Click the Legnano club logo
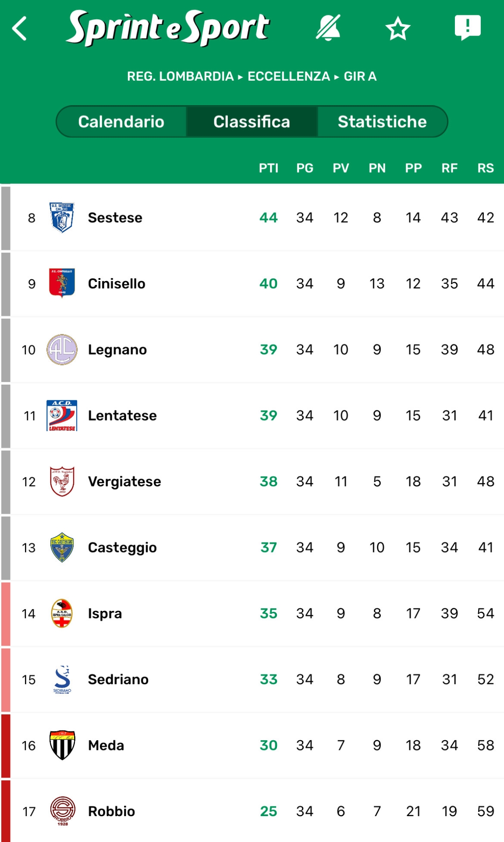The height and width of the screenshot is (842, 504). pyautogui.click(x=62, y=350)
